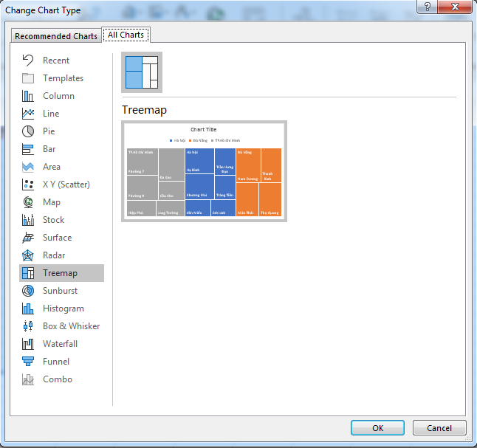Select the Map chart icon
The width and height of the screenshot is (477, 448).
[28, 202]
